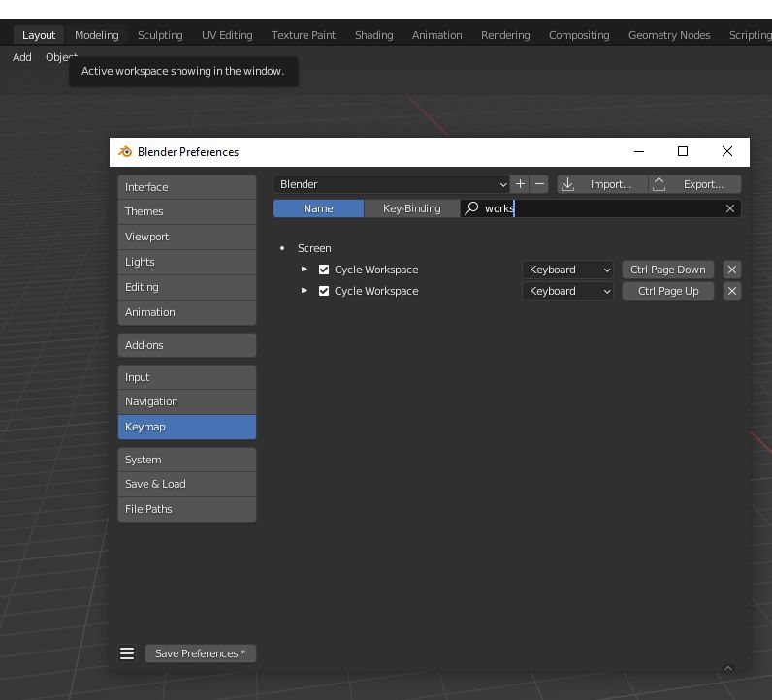Open the Add-ons preferences section
Viewport: 772px width, 700px height.
tap(187, 345)
